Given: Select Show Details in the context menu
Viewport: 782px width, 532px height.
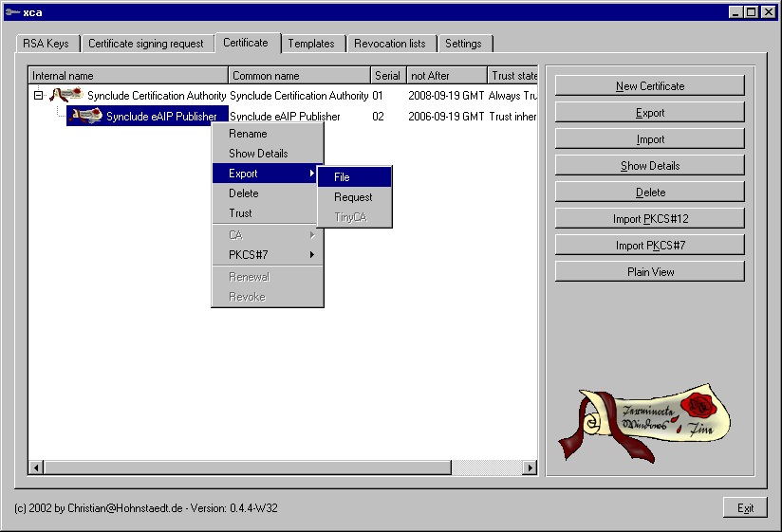Looking at the screenshot, I should pyautogui.click(x=258, y=154).
